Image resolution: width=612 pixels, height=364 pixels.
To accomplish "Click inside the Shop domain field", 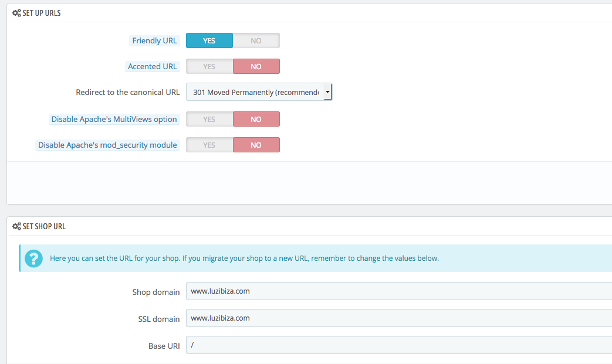I will coord(352,291).
